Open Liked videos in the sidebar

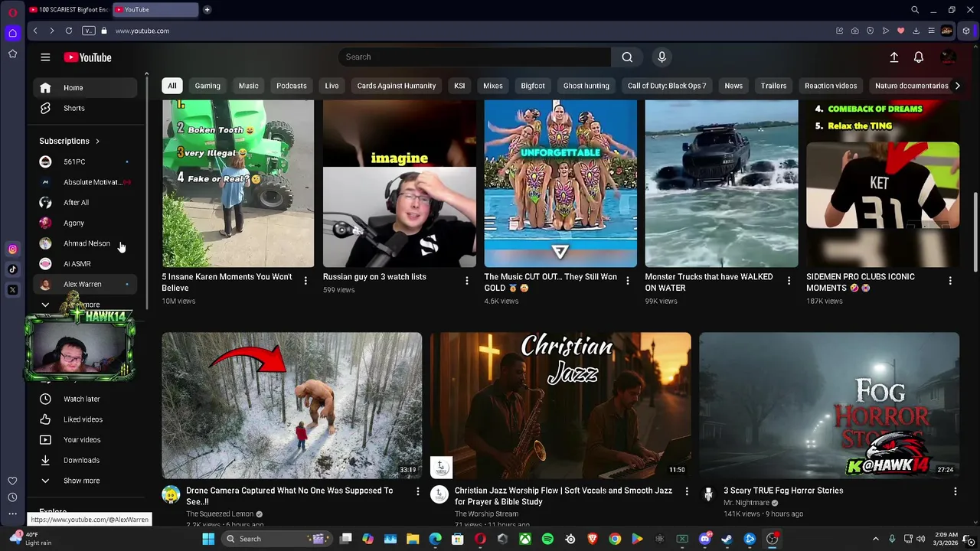coord(85,419)
